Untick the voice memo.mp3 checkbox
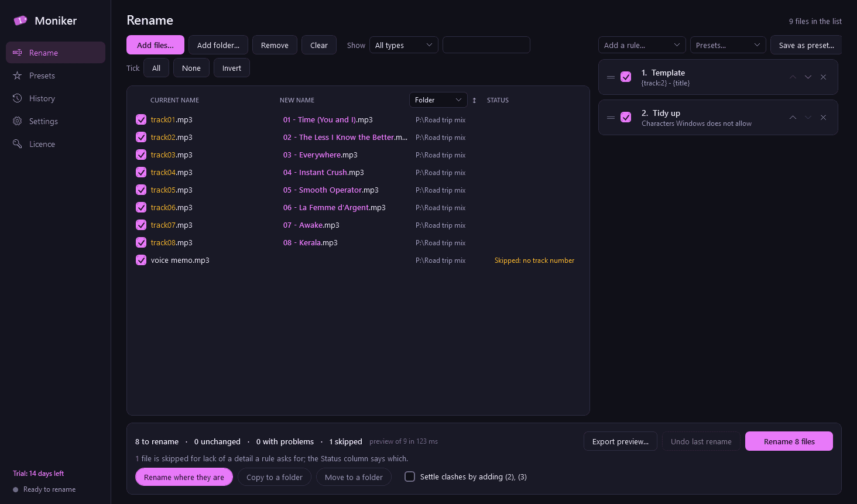This screenshot has width=857, height=504. point(141,260)
